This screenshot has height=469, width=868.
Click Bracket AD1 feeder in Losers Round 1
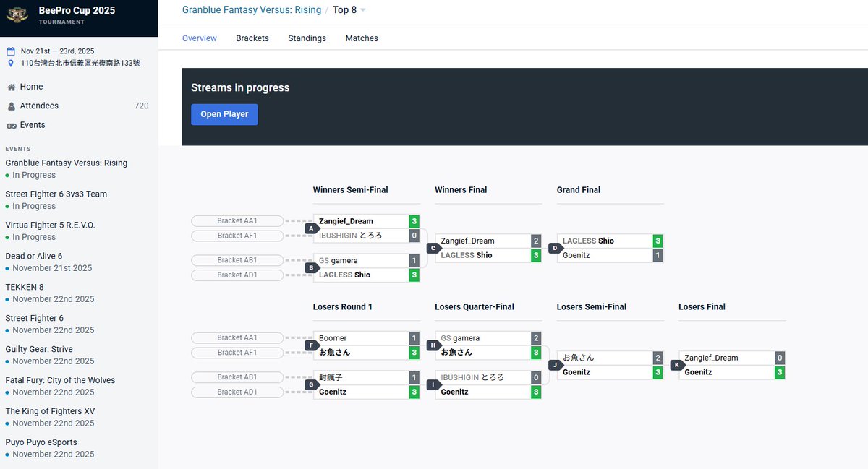pyautogui.click(x=237, y=392)
